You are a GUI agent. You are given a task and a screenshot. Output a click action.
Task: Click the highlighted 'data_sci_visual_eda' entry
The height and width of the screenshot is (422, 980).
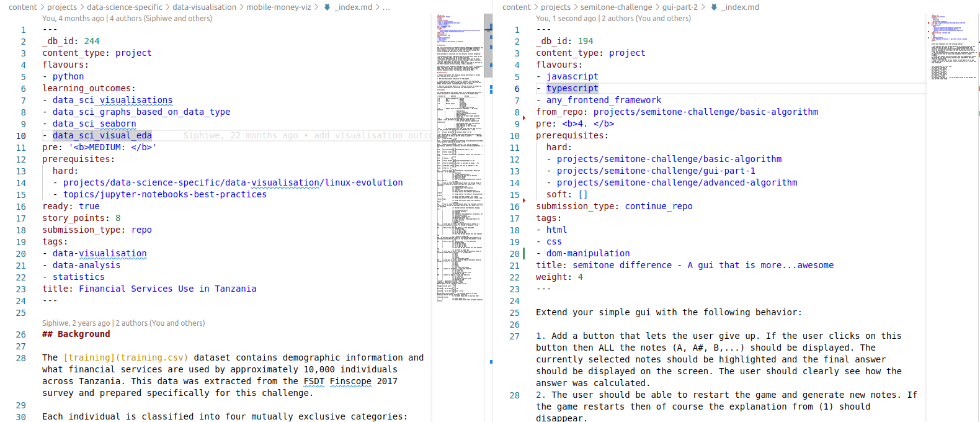tap(102, 135)
